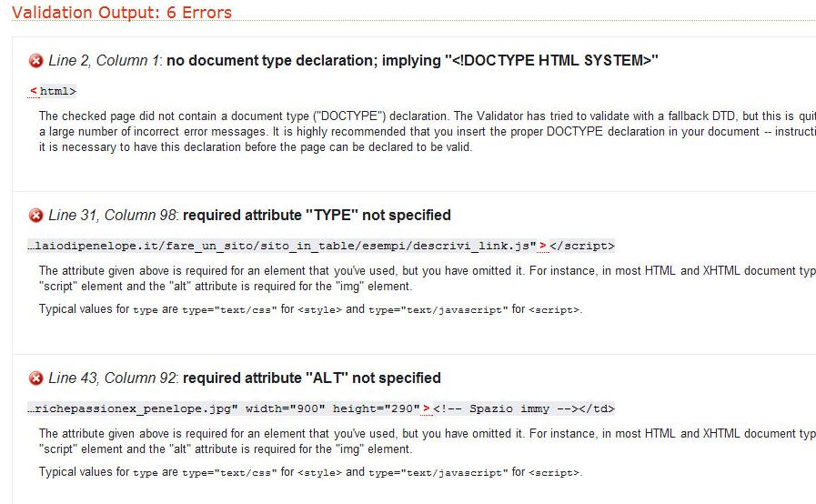This screenshot has width=816, height=504.
Task: Click red marker after descrivi_link.js quote
Action: click(x=543, y=246)
